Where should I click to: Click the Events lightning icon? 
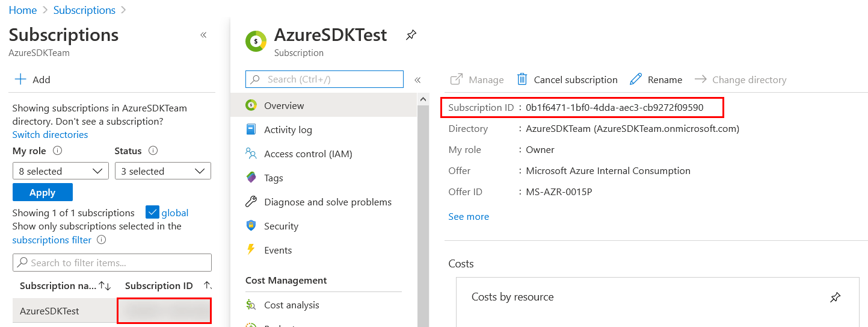(x=251, y=250)
